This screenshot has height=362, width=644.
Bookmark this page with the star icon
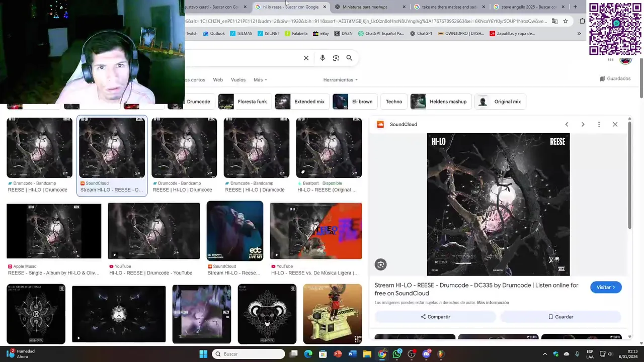click(566, 21)
